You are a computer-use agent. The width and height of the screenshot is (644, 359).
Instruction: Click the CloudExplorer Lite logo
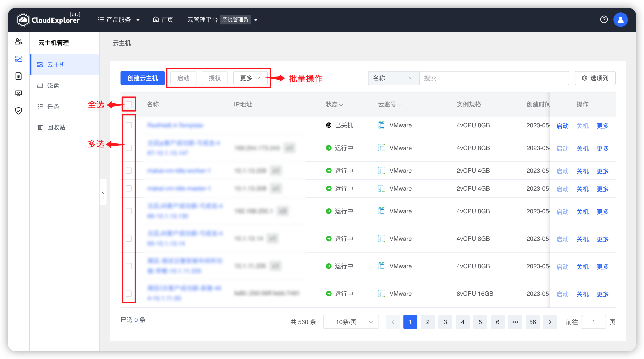coord(48,19)
